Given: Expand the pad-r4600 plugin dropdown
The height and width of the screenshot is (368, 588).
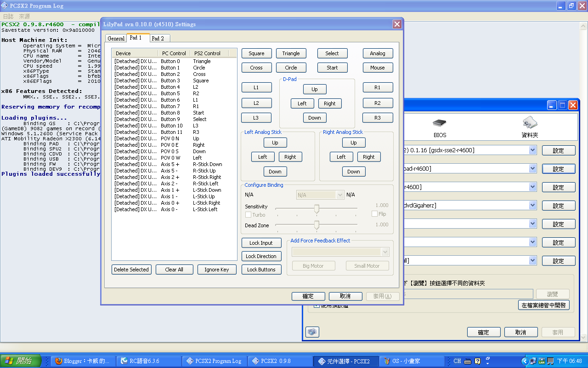Looking at the screenshot, I should (x=532, y=168).
